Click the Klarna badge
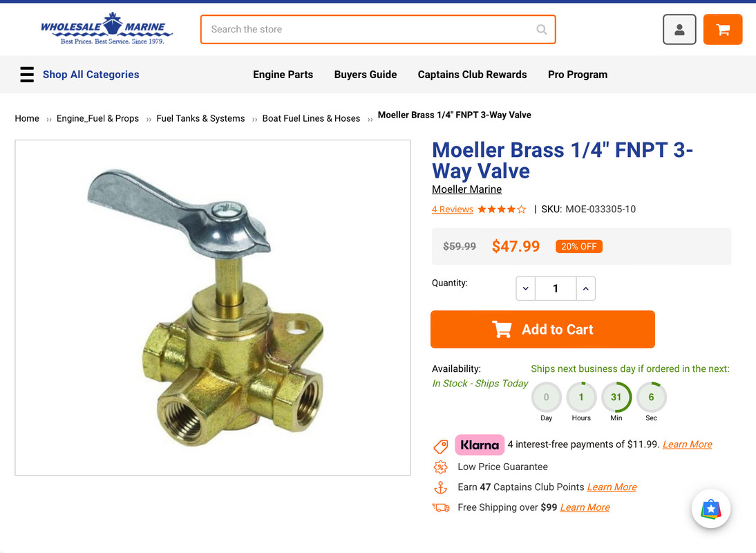The width and height of the screenshot is (756, 553). tap(480, 444)
